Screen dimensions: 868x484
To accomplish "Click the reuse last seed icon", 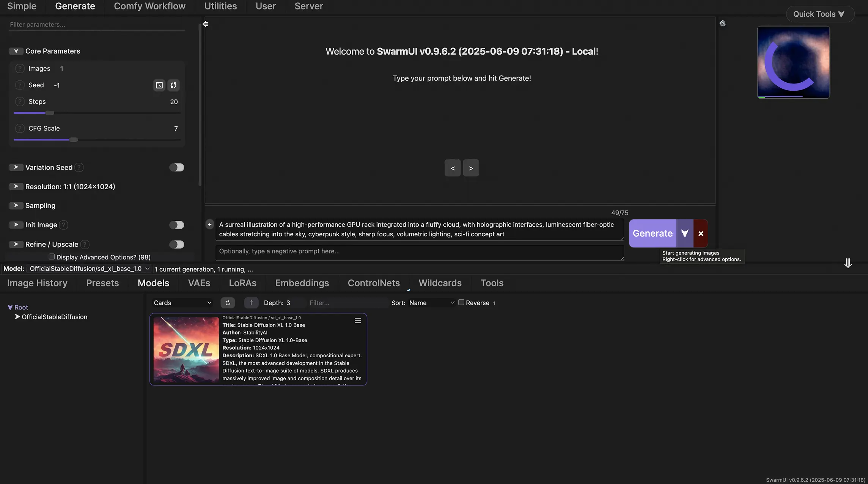I will click(173, 85).
